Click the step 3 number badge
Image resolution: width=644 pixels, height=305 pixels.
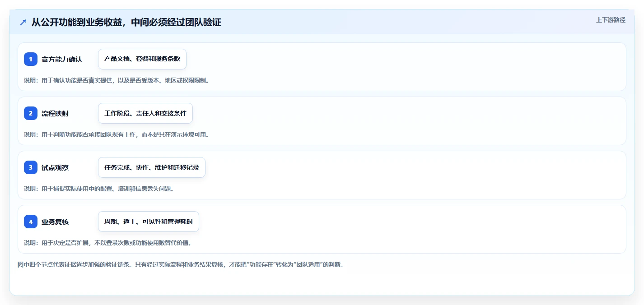31,167
